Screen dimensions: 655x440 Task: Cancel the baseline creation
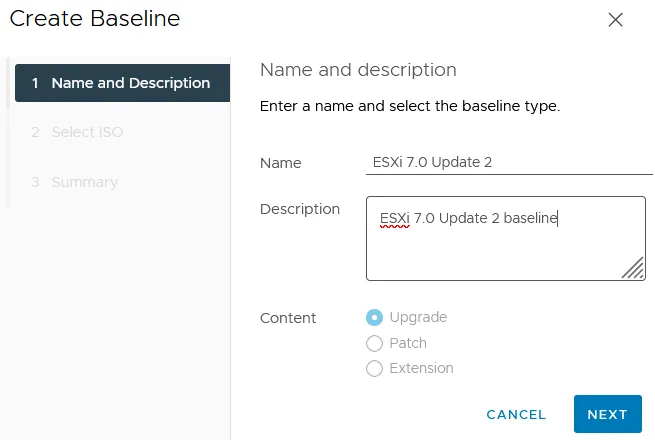click(516, 414)
